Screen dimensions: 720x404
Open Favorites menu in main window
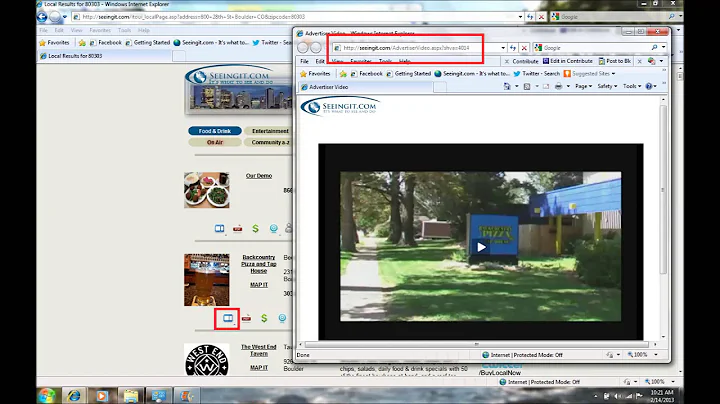[100, 30]
